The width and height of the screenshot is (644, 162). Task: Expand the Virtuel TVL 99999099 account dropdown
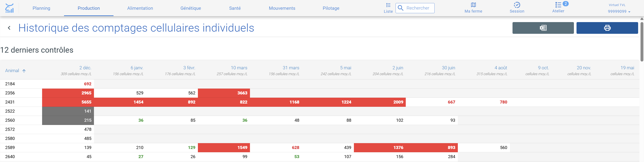pyautogui.click(x=619, y=8)
